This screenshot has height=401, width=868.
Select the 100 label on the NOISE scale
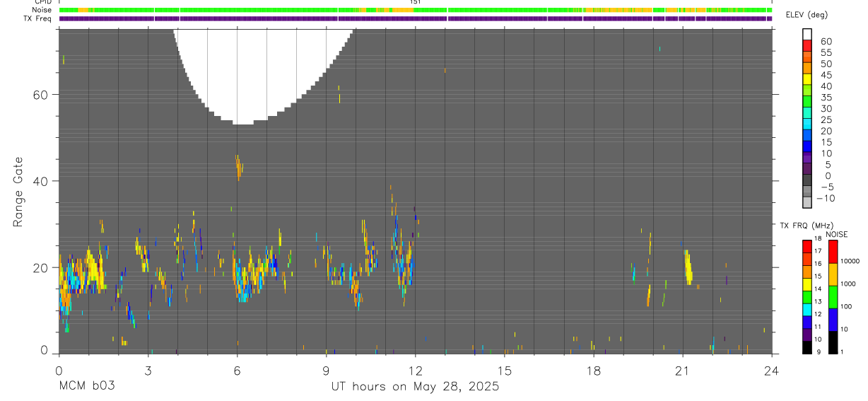846,307
